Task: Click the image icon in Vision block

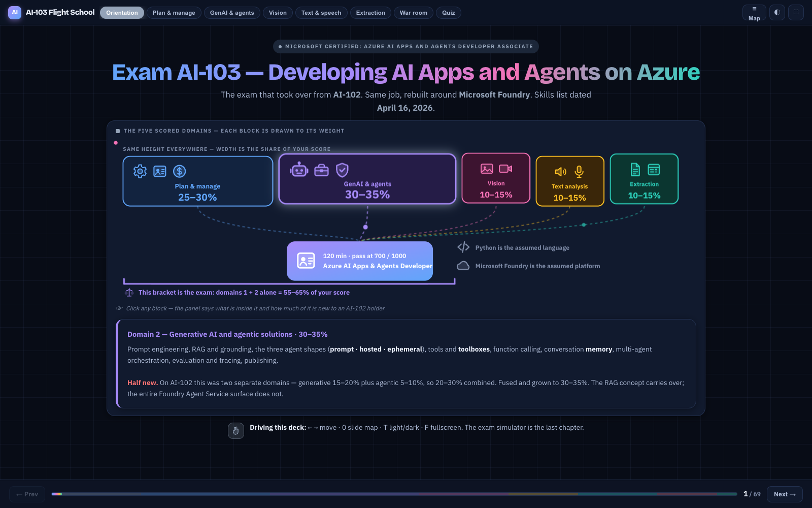Action: [x=487, y=169]
